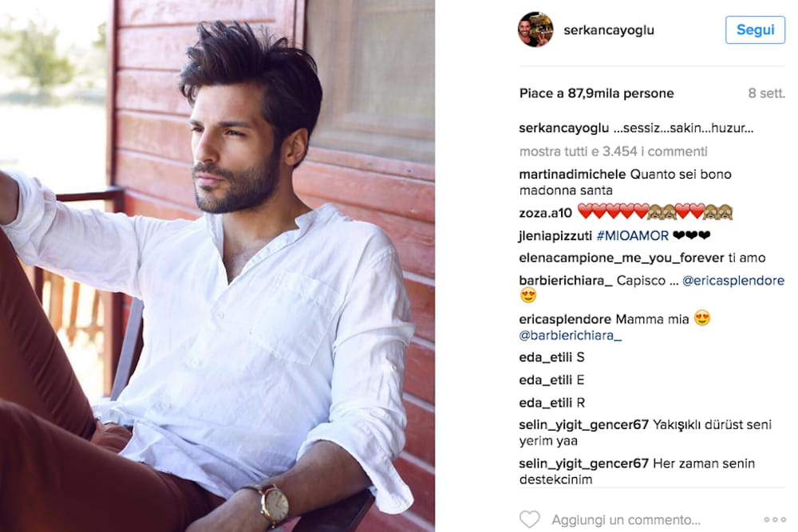The image size is (798, 532).
Task: Click the main post photo
Action: pos(217,266)
